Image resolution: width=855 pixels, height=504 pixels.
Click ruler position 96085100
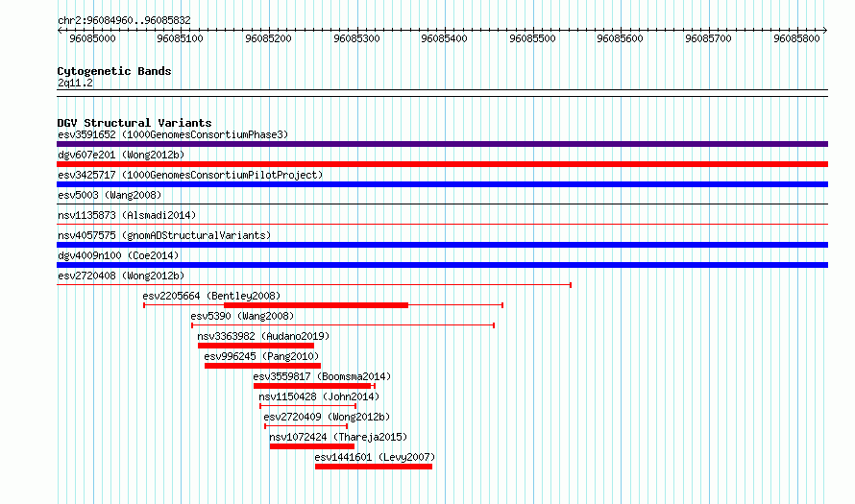pos(180,38)
